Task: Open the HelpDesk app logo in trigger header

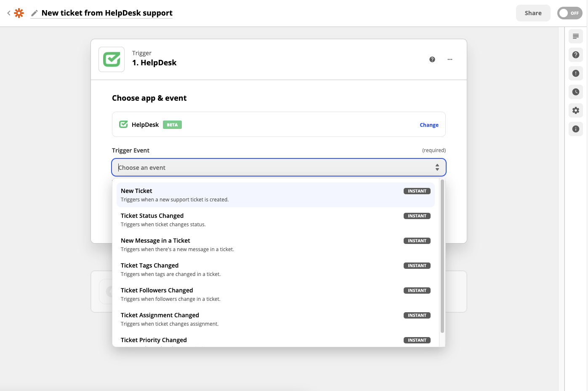Action: [112, 59]
